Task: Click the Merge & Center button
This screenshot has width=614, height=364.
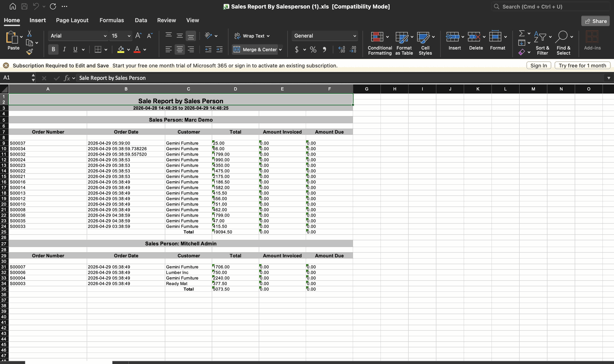Action: (255, 50)
